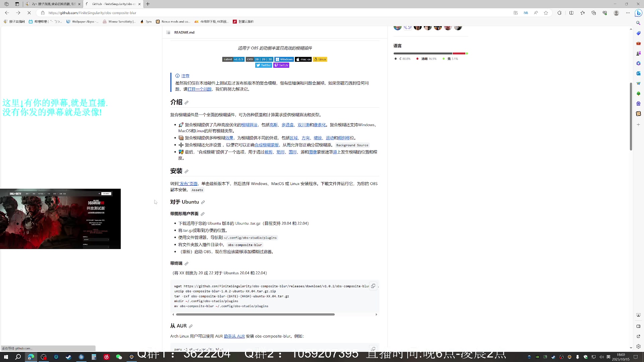Click the language breakdown bar
Viewport: 644px width, 362px height.
(x=431, y=53)
